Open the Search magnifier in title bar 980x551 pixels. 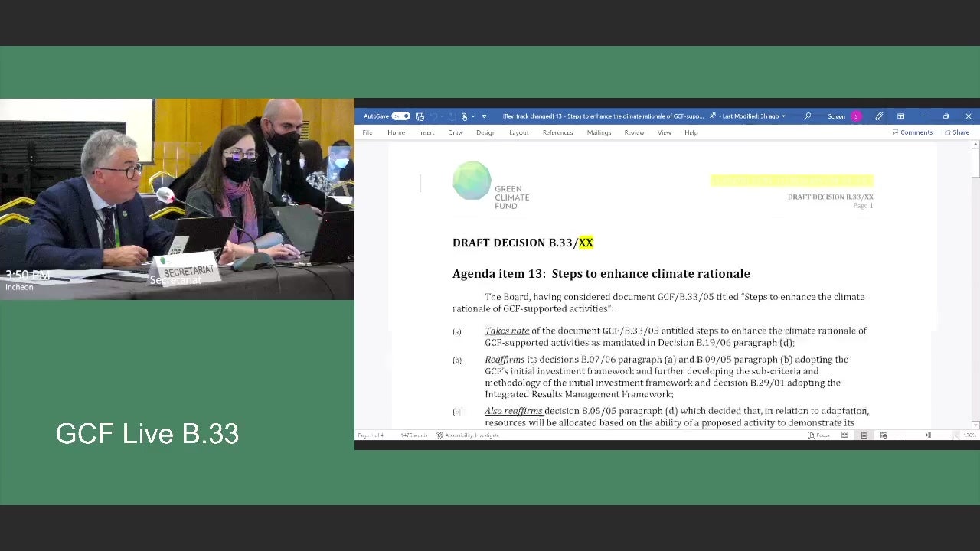(x=808, y=116)
